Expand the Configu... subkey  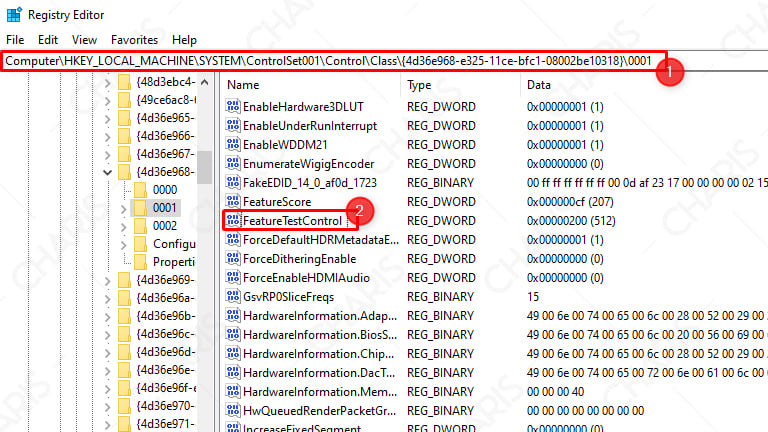click(x=123, y=245)
